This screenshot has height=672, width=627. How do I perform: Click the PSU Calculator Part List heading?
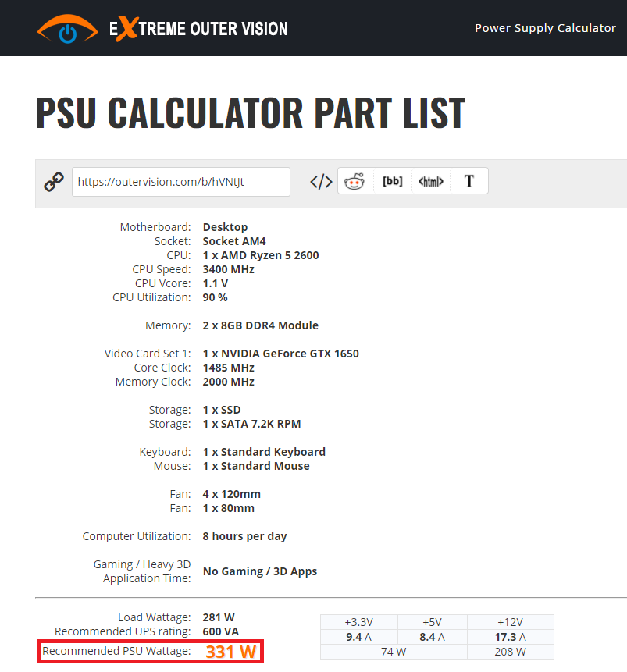click(250, 112)
